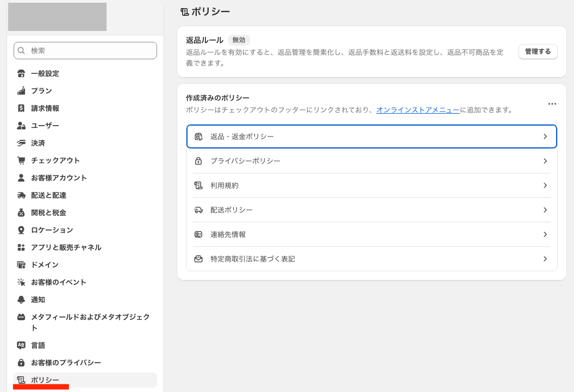Expand the 返品・返金ポリシー row chevron
The width and height of the screenshot is (574, 392).
[x=545, y=136]
